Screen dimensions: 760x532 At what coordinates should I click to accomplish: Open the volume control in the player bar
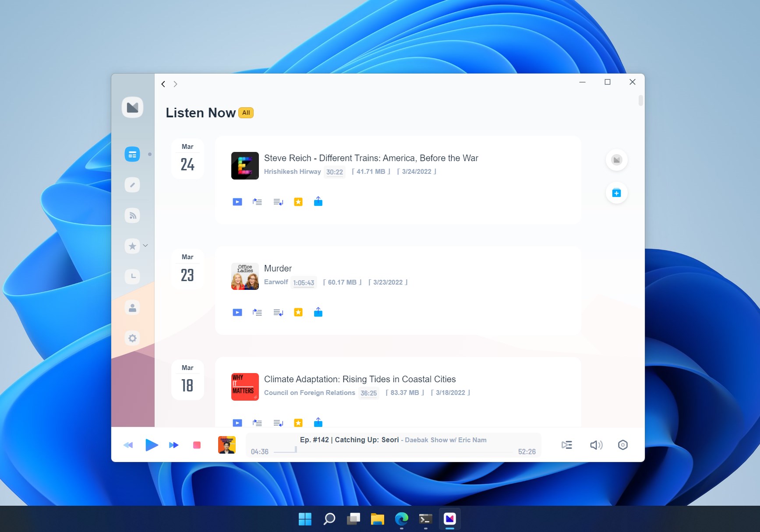pyautogui.click(x=596, y=445)
